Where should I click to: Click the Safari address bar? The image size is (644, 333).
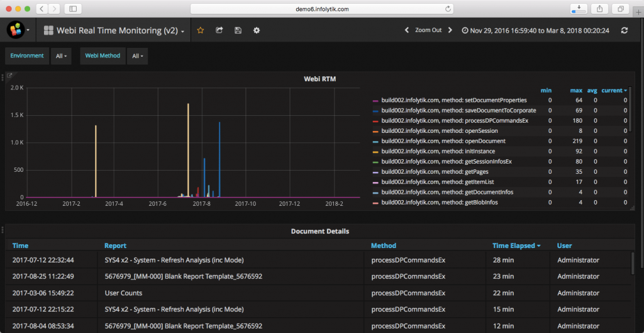click(321, 9)
